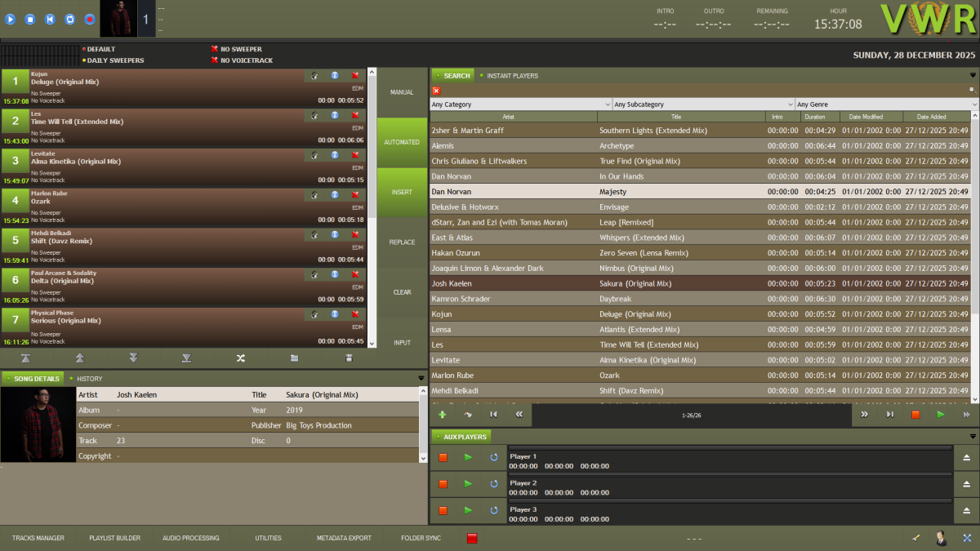The image size is (980, 551).
Task: Expand the Any Subcategory combo box
Action: click(791, 104)
